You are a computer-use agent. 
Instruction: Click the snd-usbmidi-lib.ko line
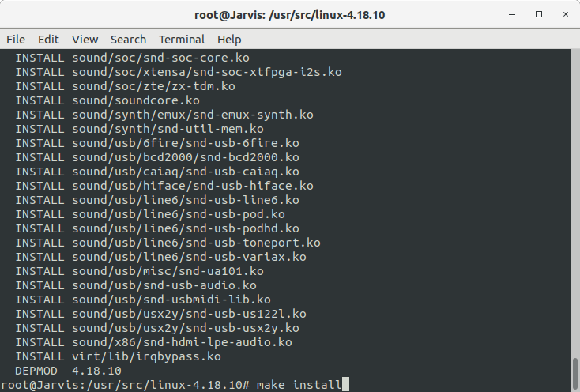pos(143,300)
